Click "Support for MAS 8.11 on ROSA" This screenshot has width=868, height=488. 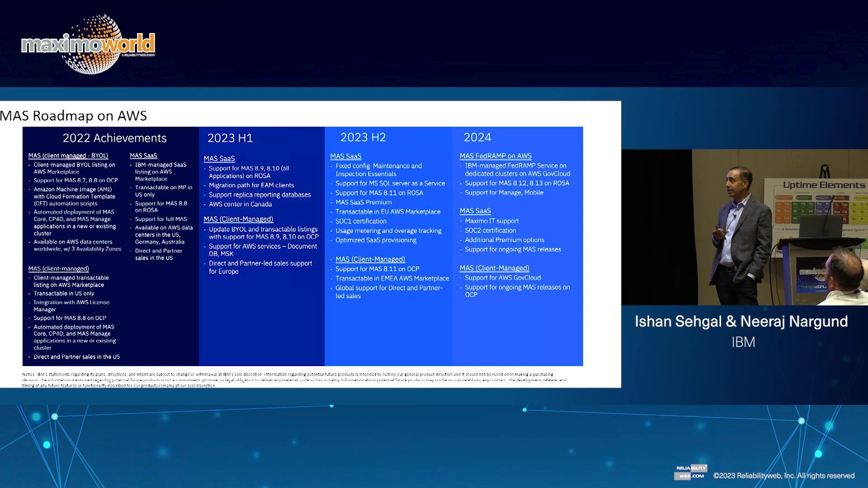coord(379,193)
